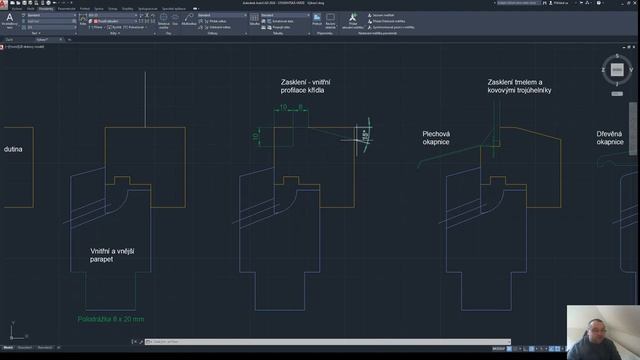
Task: Select the Zasklení tmelem a kovovými trojúhelníky text
Action: [x=519, y=86]
